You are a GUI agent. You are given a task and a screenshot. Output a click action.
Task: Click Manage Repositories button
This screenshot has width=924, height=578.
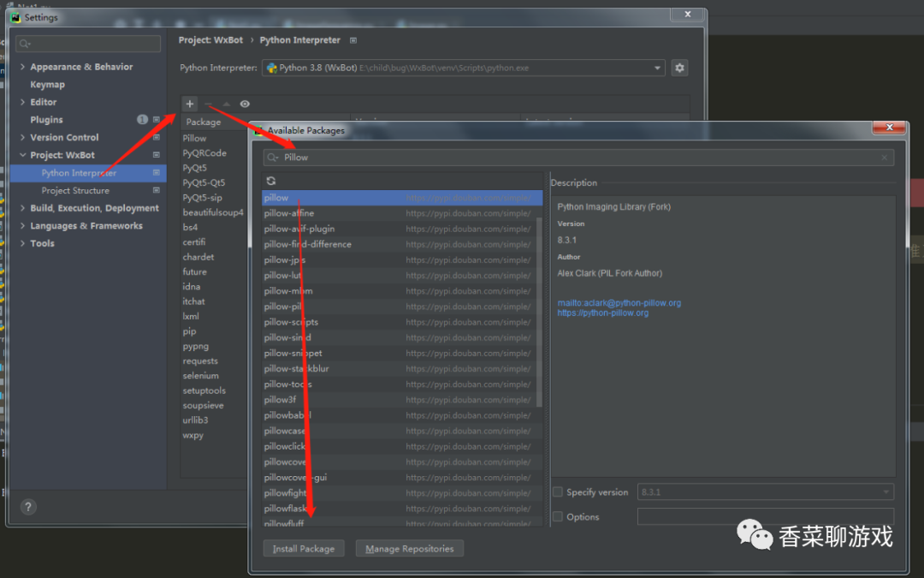point(410,549)
